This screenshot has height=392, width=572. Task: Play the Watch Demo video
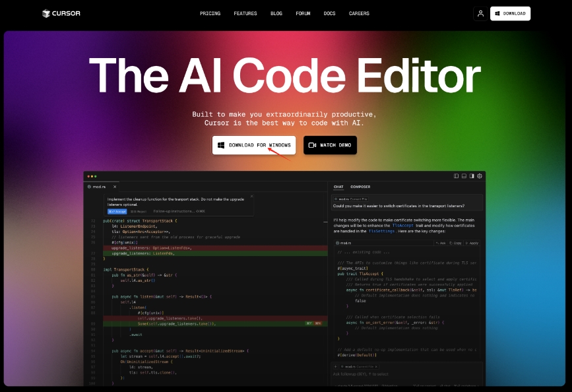[x=330, y=145]
